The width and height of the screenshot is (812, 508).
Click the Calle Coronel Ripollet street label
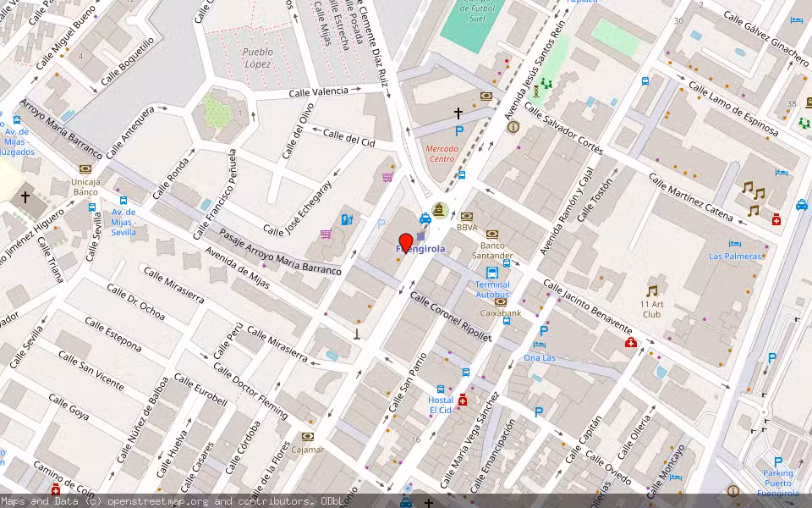(451, 317)
